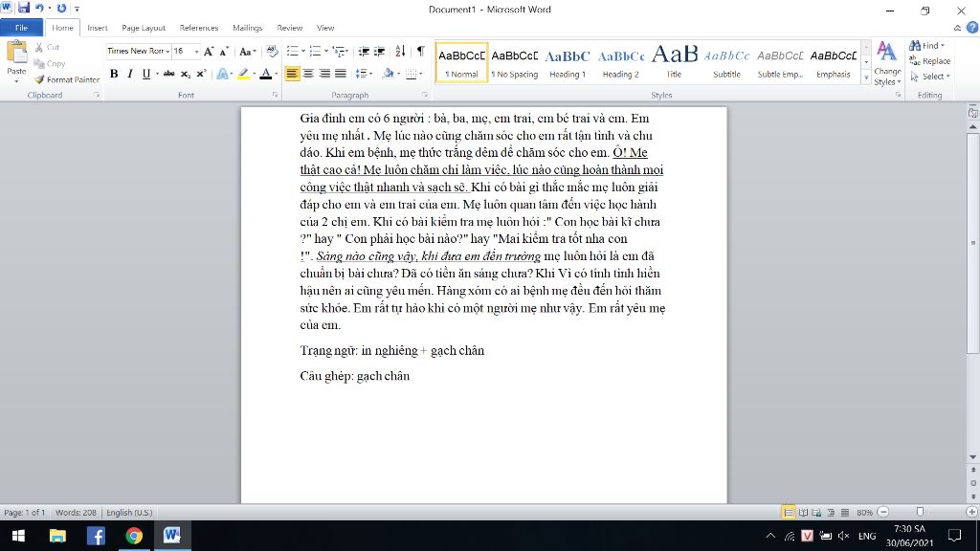The height and width of the screenshot is (551, 980).
Task: Expand bullet list options
Action: [x=303, y=52]
